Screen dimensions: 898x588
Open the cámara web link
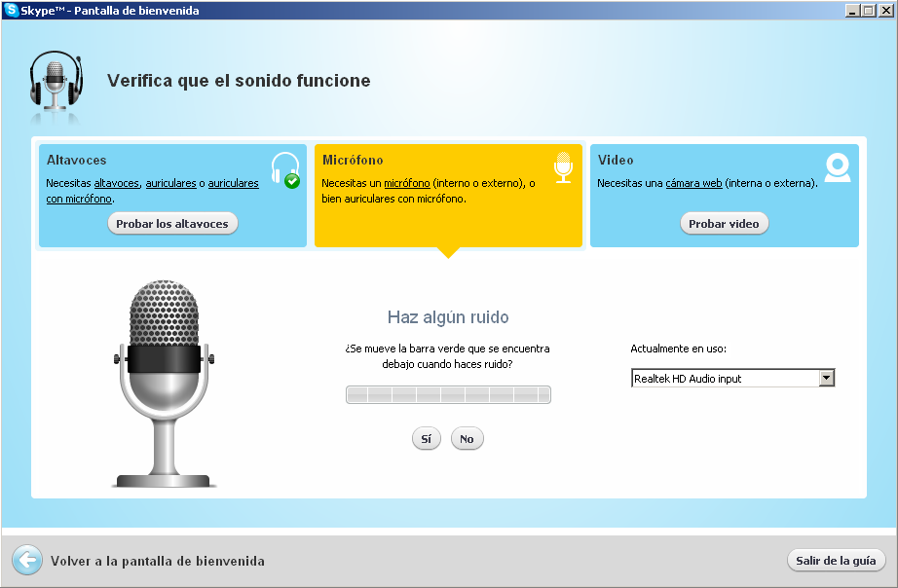[693, 183]
